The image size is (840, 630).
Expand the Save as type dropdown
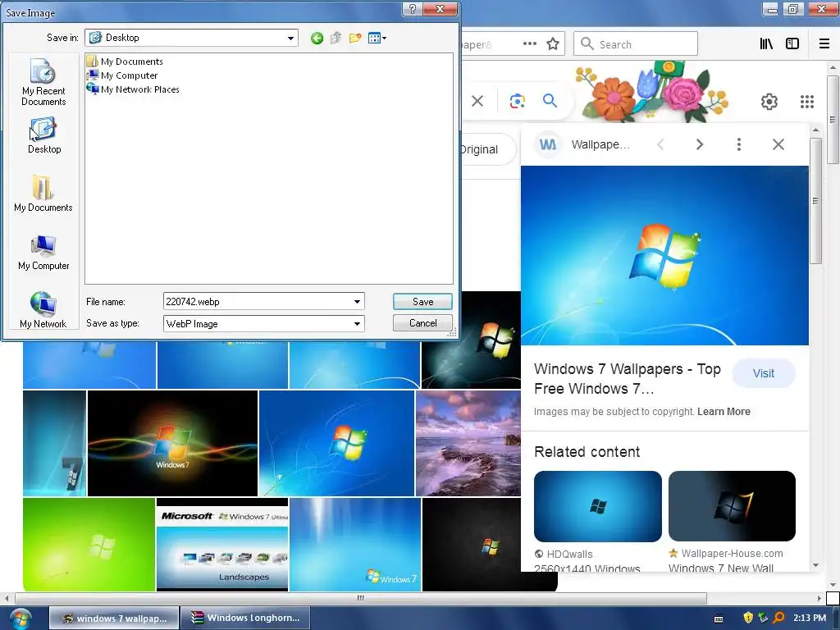pos(357,323)
